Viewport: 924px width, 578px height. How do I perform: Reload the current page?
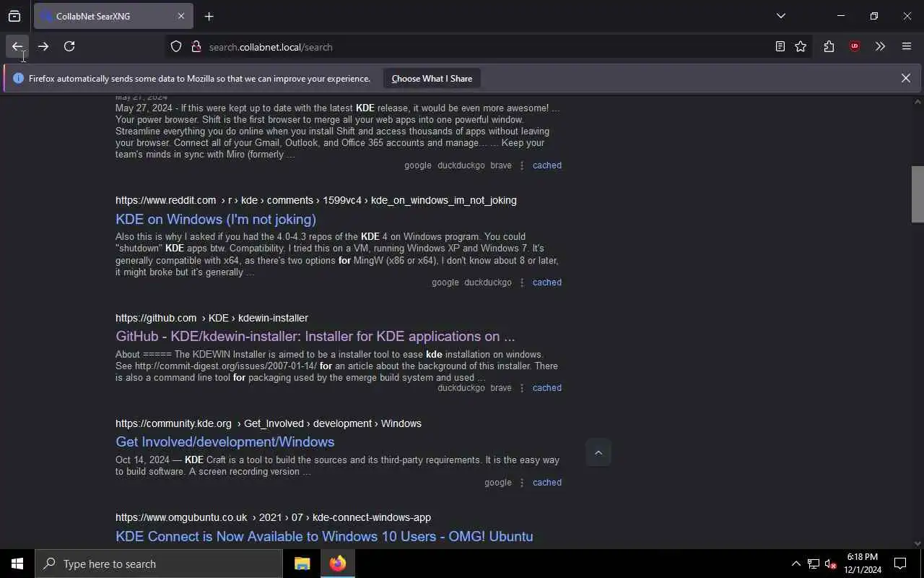click(x=69, y=46)
